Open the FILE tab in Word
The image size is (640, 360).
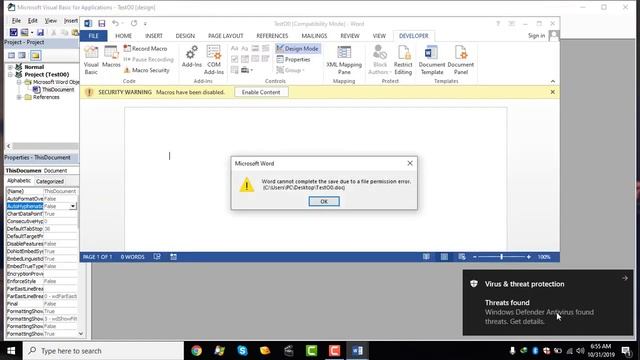(x=93, y=36)
